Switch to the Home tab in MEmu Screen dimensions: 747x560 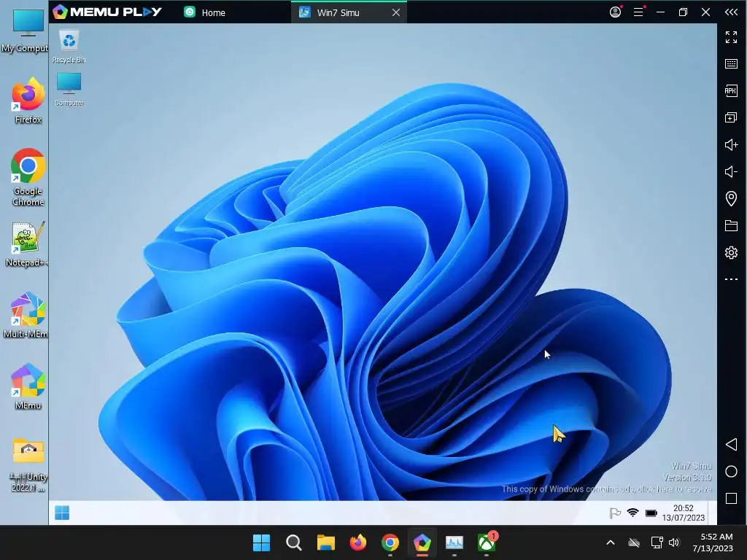coord(205,12)
